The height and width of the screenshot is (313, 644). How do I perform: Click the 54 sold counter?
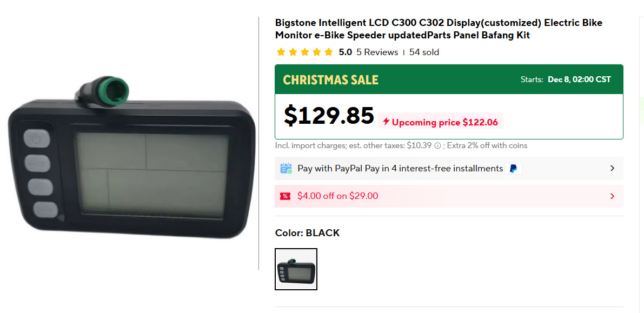424,52
